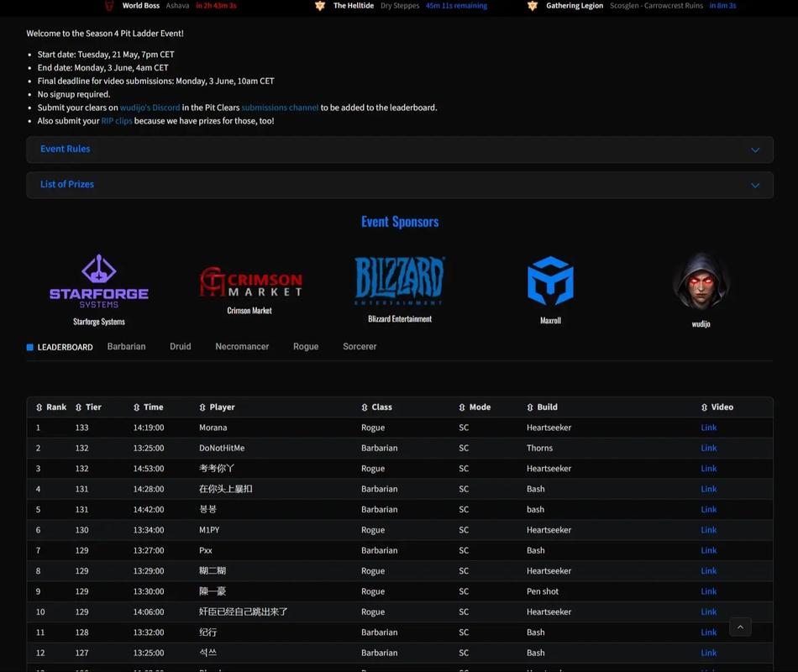Select the Sorcerer leaderboard tab
Screen dimensions: 798x672
[x=360, y=347]
